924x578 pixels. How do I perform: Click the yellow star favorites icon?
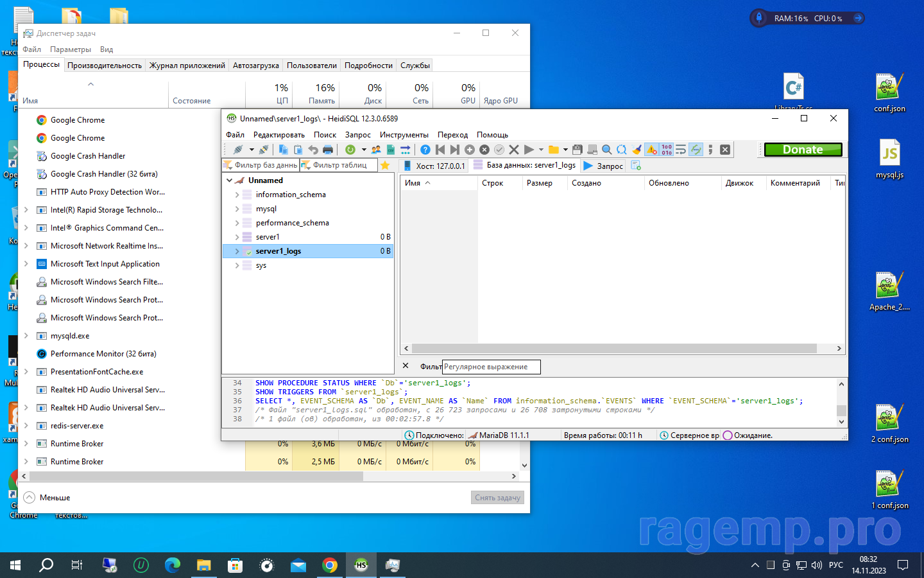click(385, 166)
